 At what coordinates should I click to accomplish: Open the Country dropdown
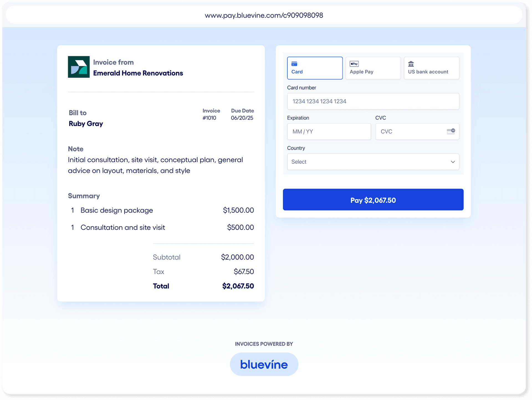(373, 162)
